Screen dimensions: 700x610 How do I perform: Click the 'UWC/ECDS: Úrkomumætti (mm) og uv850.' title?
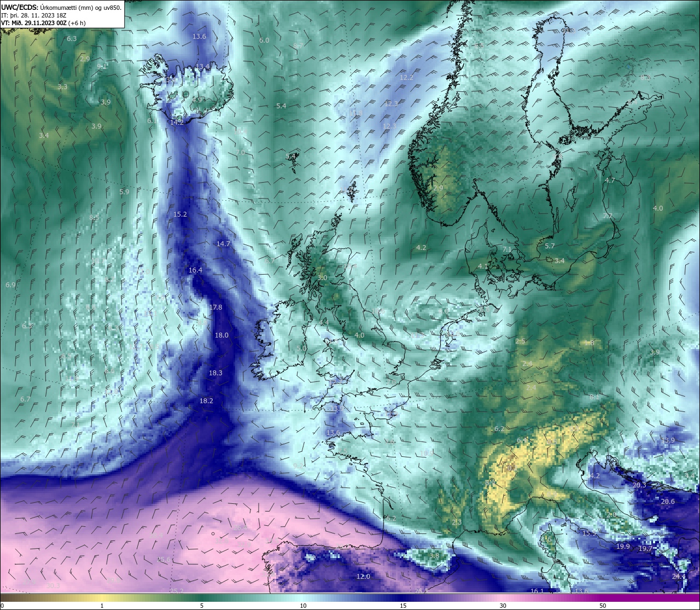coord(61,8)
